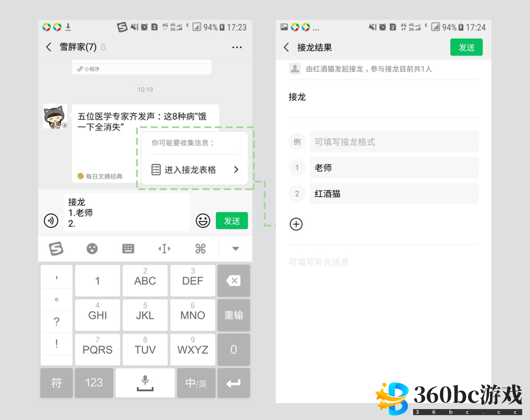Open keyboard layout switcher icon

(128, 249)
